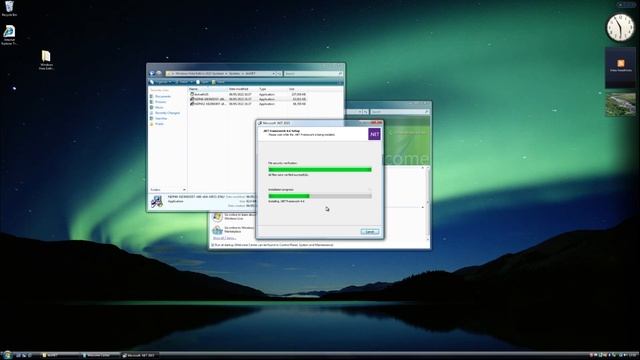Click the large application icon in details pane
This screenshot has width=640, height=360.
point(156,202)
